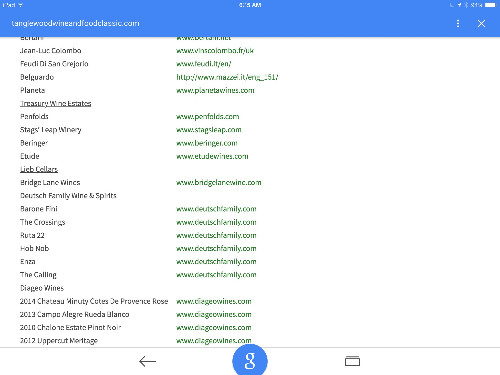Viewport: 500px width, 375px height.
Task: Select the Diageo Wines text
Action: pos(42,288)
